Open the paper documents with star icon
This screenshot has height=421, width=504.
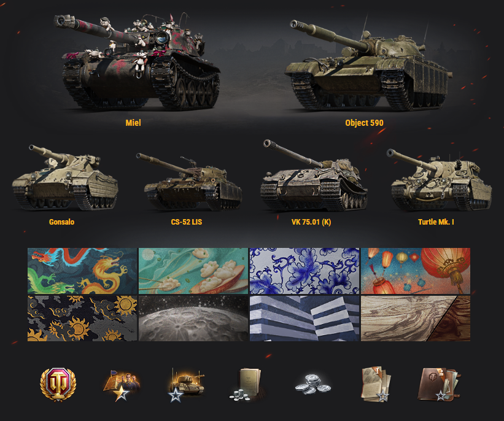(376, 384)
